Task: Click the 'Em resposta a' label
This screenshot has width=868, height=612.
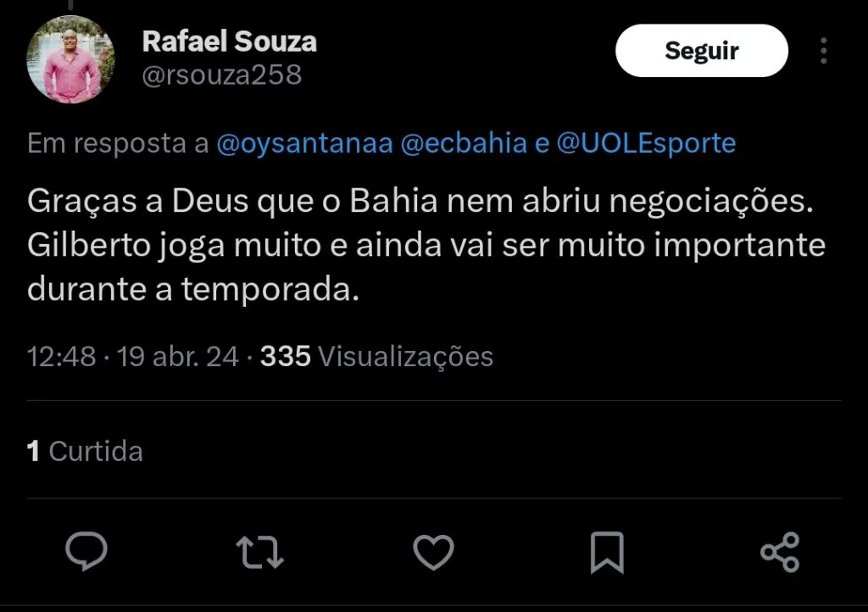Action: pos(118,143)
